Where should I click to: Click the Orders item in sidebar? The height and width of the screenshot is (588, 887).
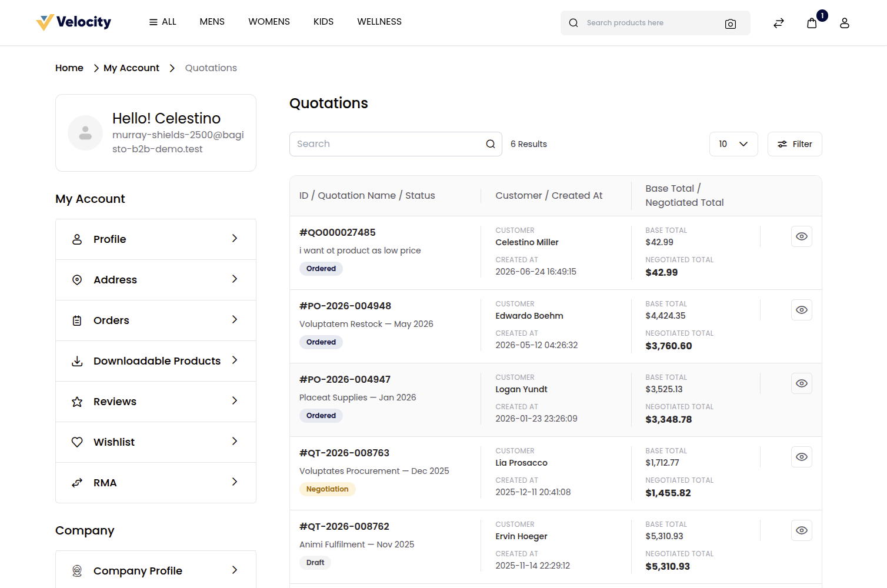156,320
